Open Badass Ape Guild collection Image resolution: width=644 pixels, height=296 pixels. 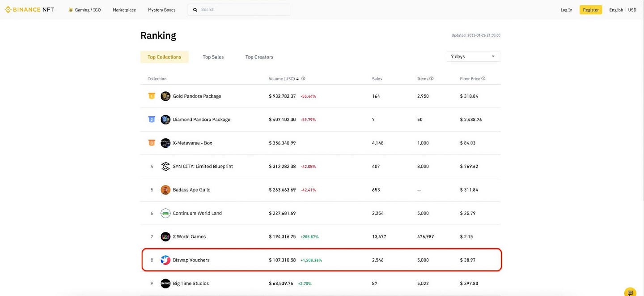point(191,190)
